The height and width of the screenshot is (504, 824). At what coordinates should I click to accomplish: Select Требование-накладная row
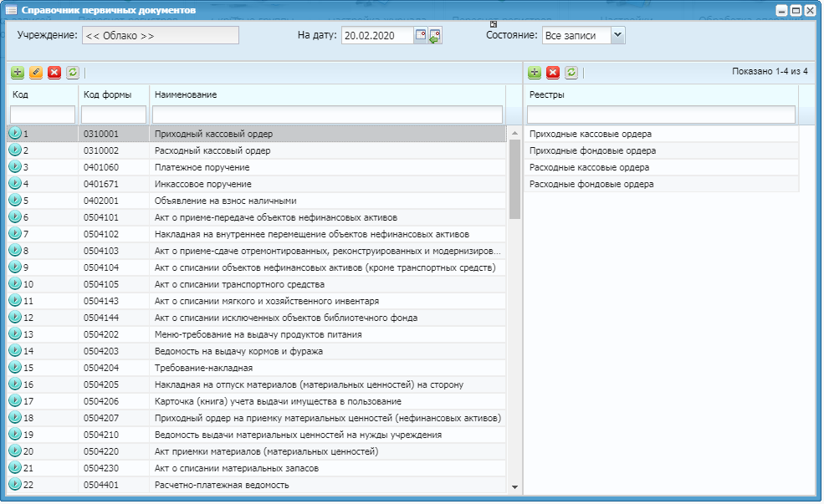(x=257, y=368)
